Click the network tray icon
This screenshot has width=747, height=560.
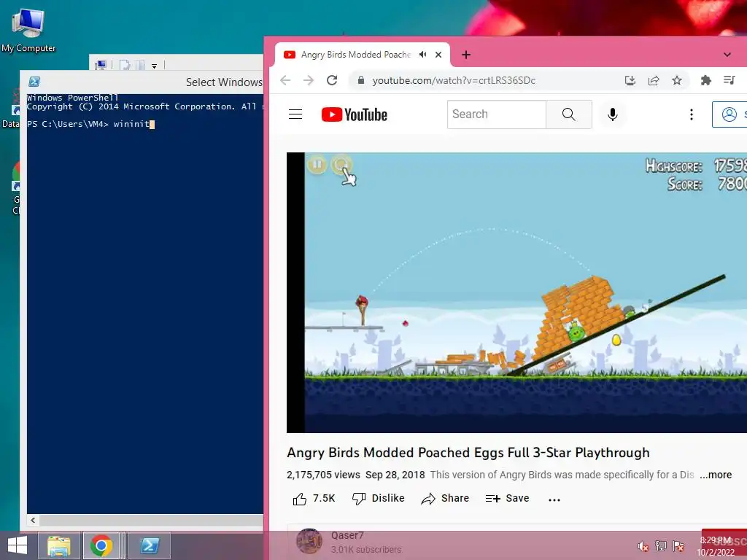click(x=661, y=546)
